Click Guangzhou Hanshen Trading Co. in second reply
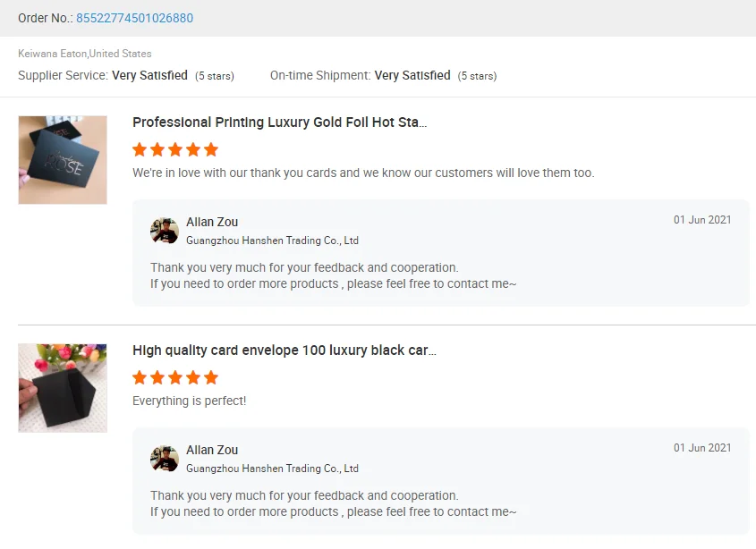Viewport: 756px width, 549px height. coord(272,469)
